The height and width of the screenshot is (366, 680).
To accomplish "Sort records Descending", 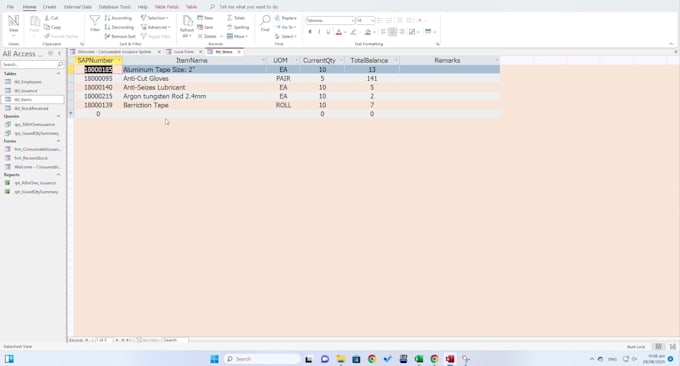I will [x=119, y=27].
